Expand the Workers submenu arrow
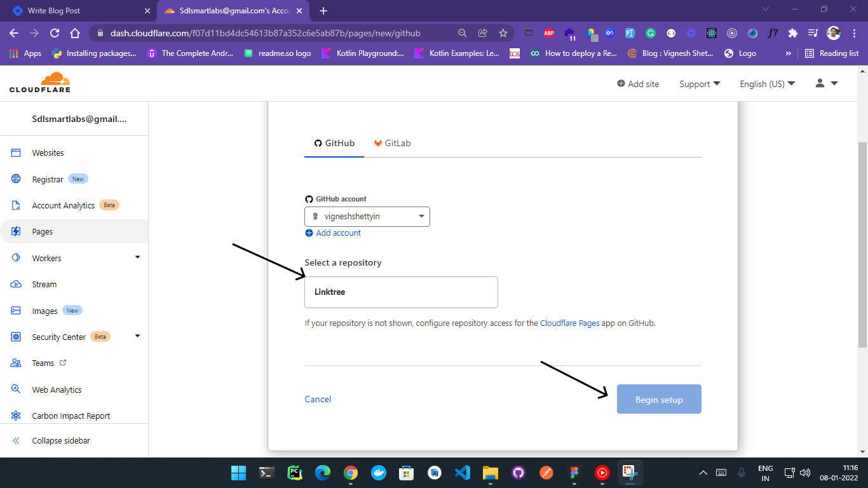 (x=137, y=257)
